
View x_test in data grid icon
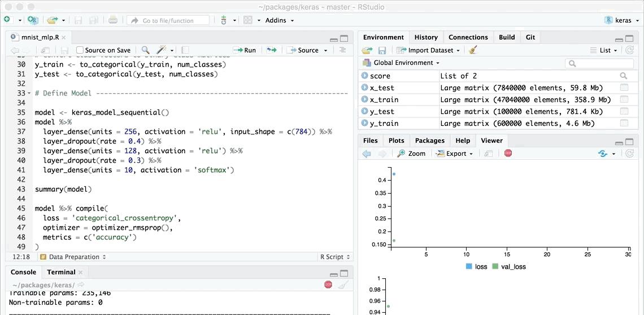pyautogui.click(x=624, y=88)
